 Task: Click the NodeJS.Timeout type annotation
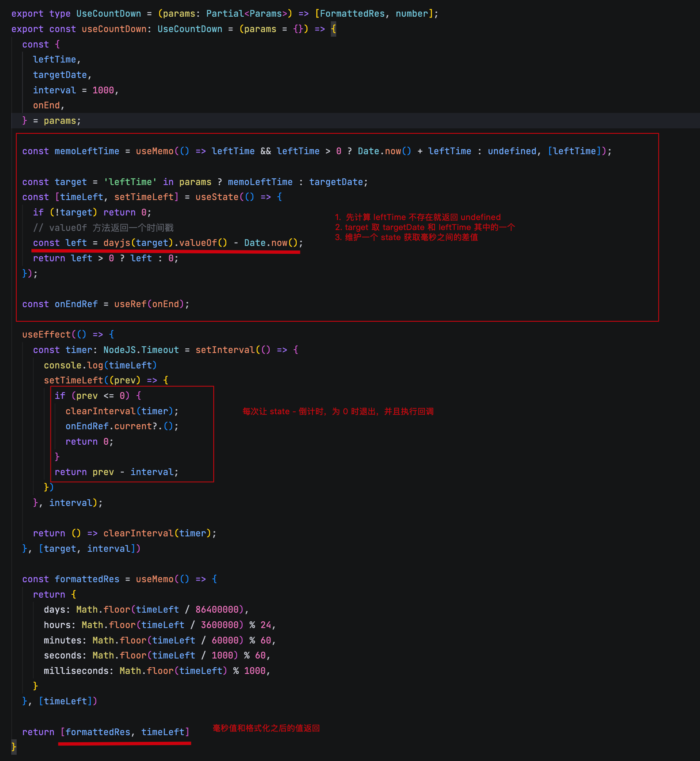pos(141,350)
